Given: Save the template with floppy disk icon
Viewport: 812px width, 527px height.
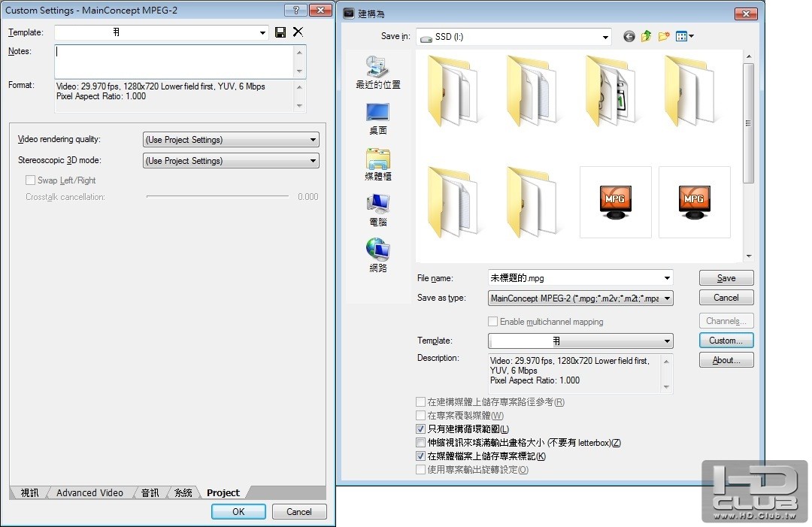Looking at the screenshot, I should click(x=280, y=32).
